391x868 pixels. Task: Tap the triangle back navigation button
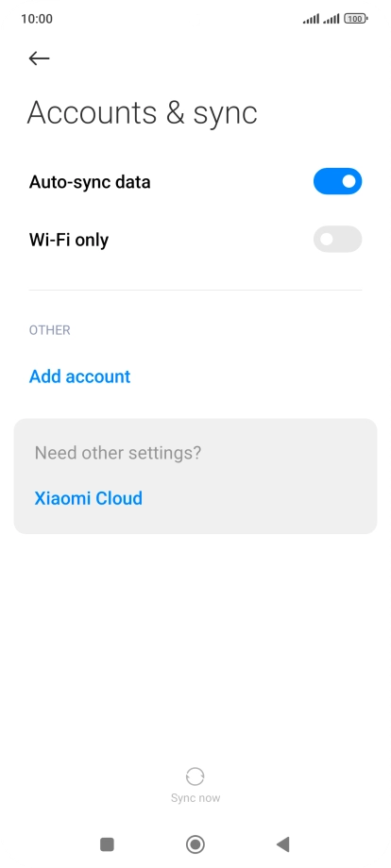tap(283, 844)
